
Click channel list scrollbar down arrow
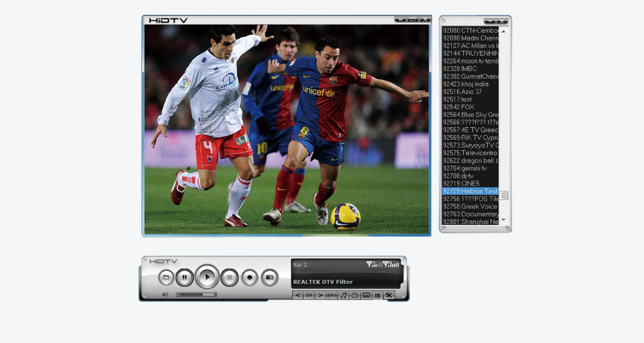[503, 220]
